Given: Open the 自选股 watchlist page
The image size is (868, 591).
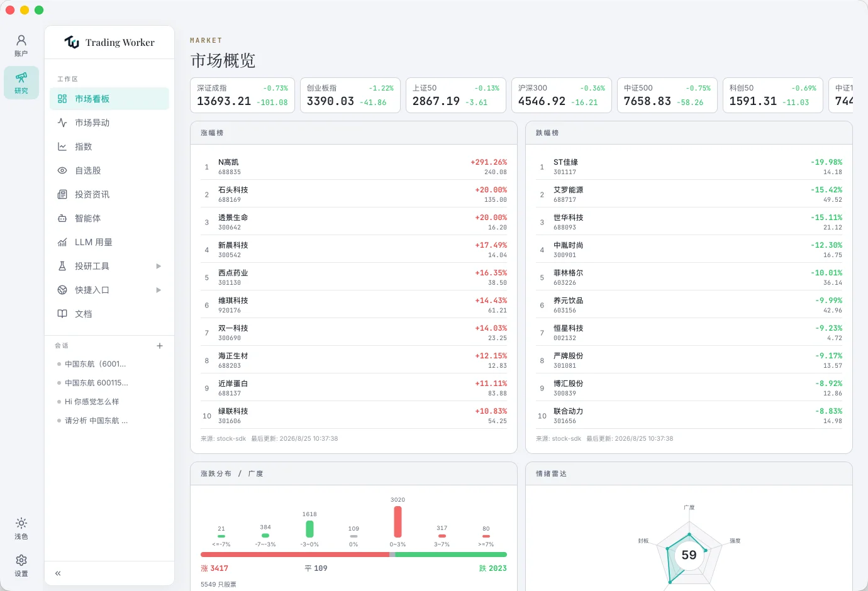Looking at the screenshot, I should pyautogui.click(x=109, y=170).
